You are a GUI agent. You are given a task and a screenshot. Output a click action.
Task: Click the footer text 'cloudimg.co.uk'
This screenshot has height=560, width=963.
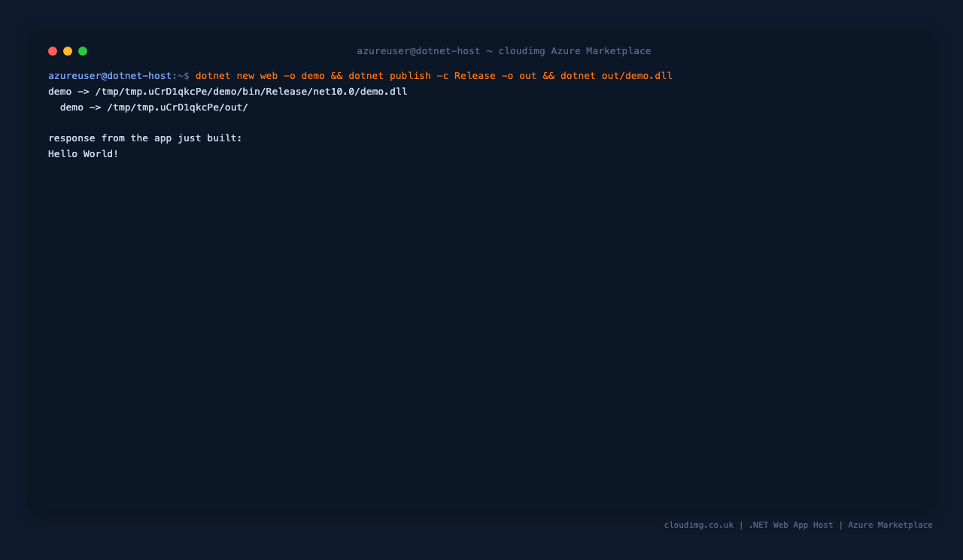[x=699, y=525]
